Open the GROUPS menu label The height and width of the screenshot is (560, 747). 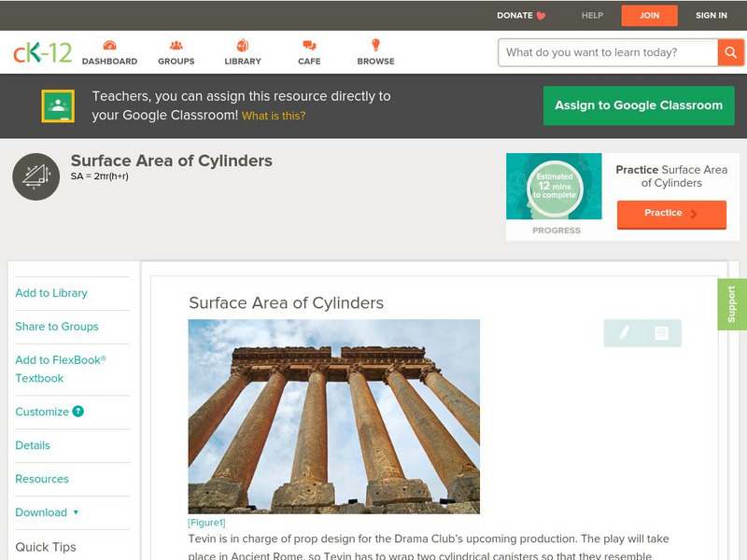176,62
